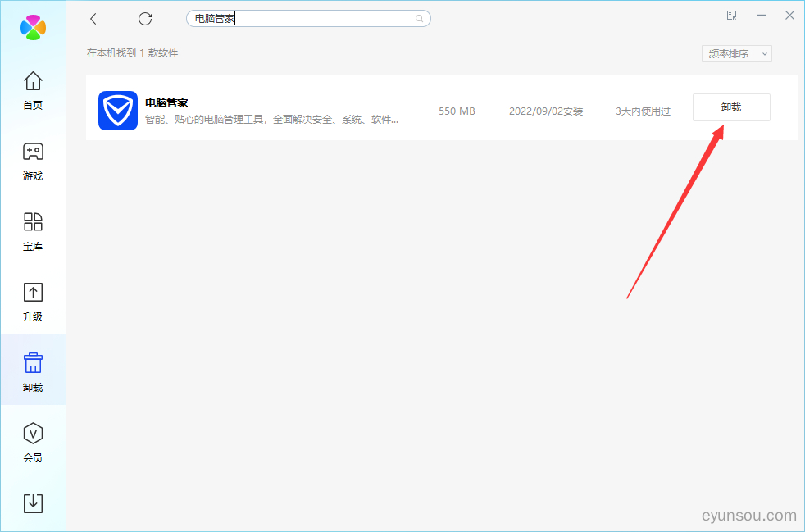The height and width of the screenshot is (532, 805).
Task: Open the 游戏 games section
Action: (x=33, y=161)
